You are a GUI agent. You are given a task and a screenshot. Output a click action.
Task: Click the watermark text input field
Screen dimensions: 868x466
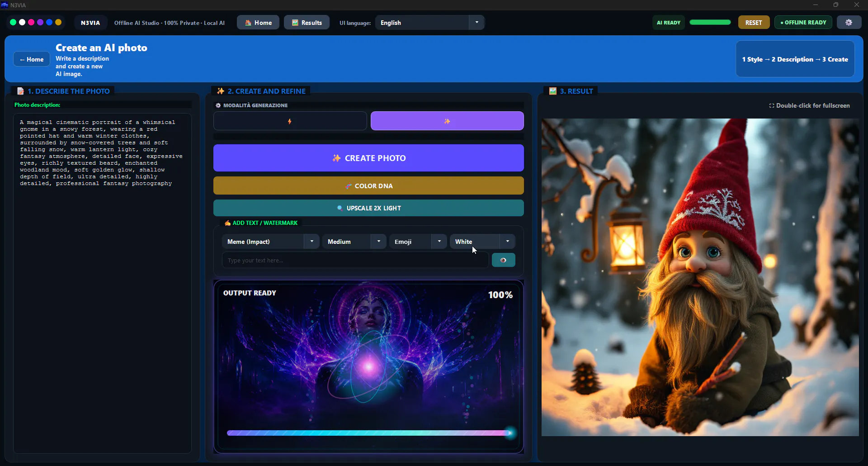point(355,260)
